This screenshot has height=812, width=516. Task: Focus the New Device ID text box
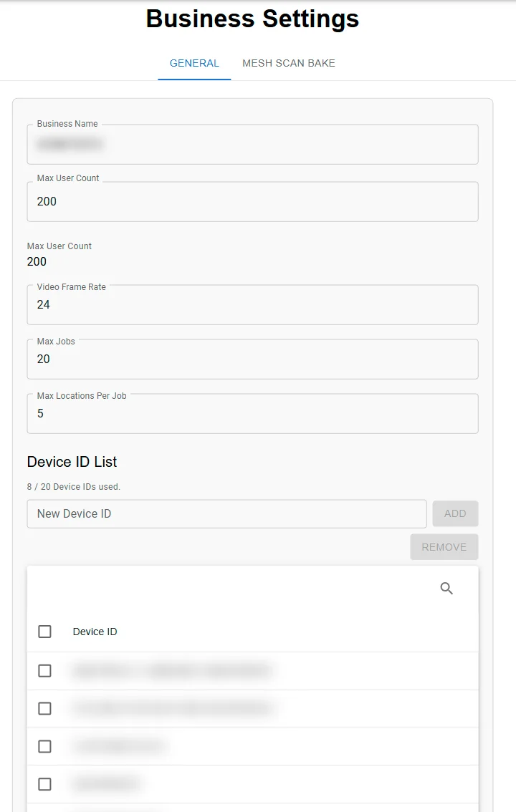pyautogui.click(x=226, y=513)
